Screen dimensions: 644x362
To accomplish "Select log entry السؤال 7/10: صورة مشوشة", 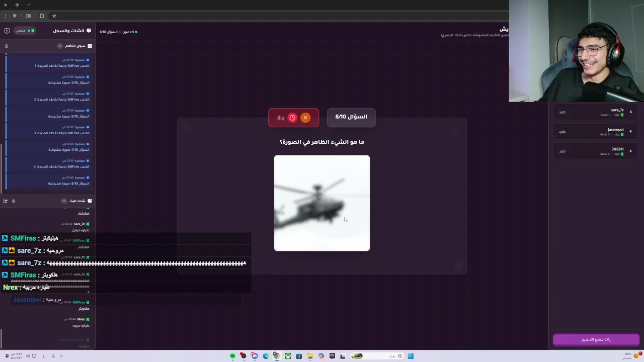I will 48,147.
